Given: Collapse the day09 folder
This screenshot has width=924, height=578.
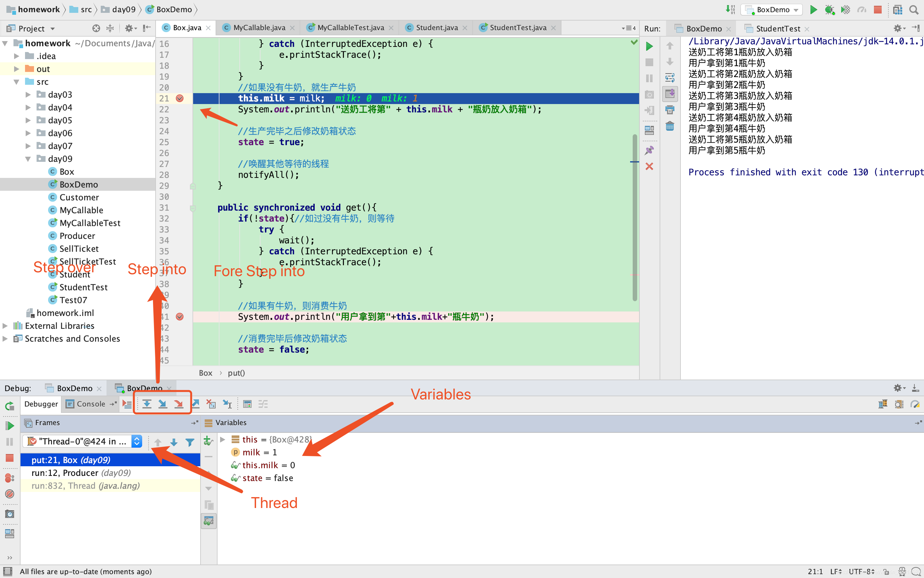Looking at the screenshot, I should (x=28, y=159).
